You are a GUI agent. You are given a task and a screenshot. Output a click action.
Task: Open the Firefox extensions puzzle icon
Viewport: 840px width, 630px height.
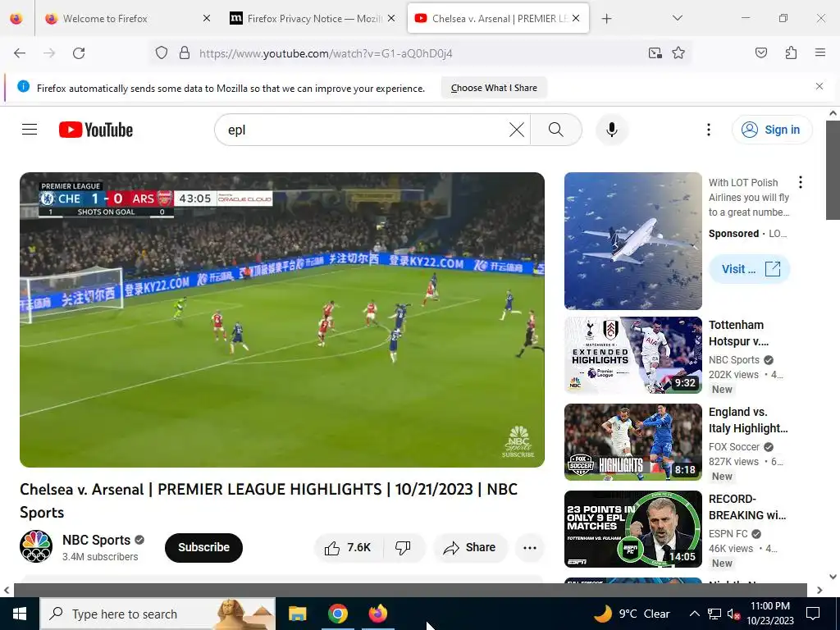(x=791, y=53)
